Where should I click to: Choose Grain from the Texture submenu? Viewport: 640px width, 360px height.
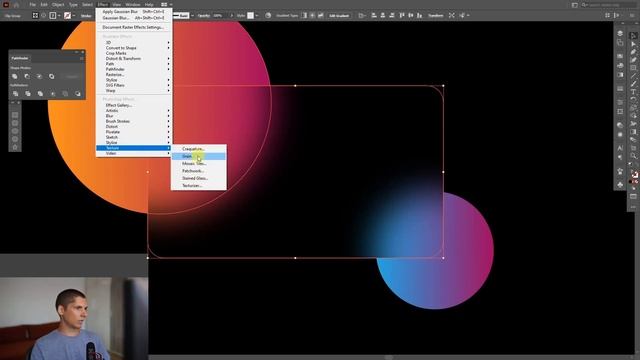198,156
